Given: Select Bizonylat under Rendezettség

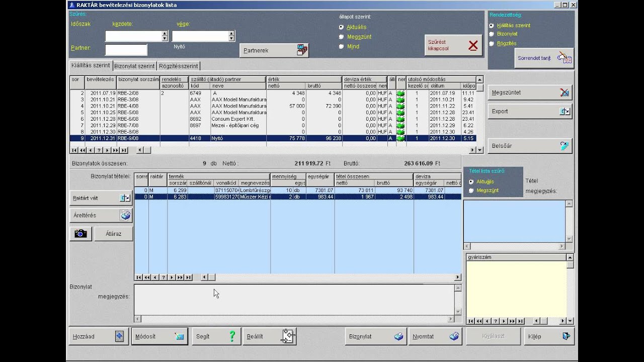Looking at the screenshot, I should (492, 34).
